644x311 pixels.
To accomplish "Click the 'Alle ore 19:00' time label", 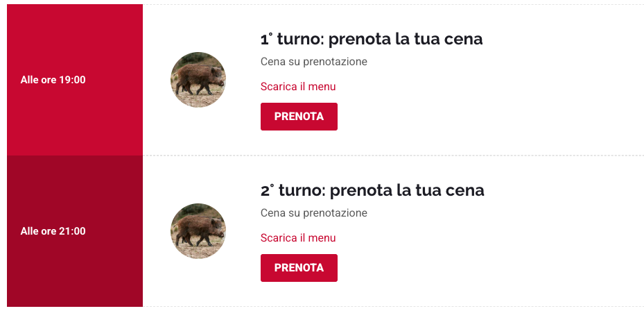I will [x=53, y=80].
